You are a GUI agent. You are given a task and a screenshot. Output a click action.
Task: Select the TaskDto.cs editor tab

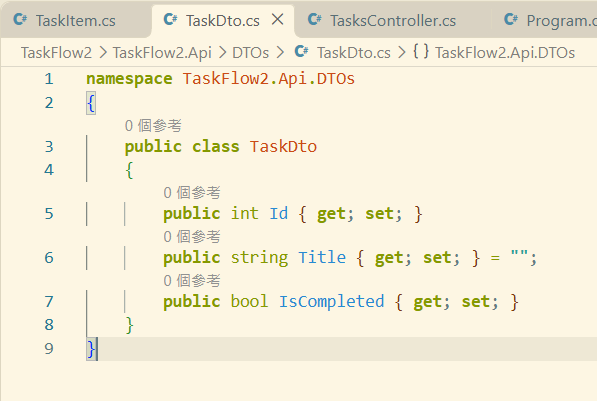(x=223, y=21)
